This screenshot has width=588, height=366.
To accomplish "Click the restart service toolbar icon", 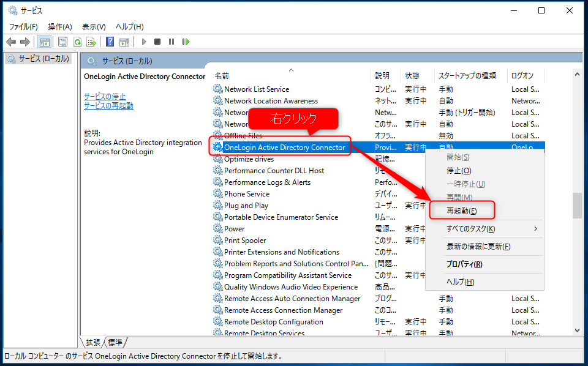I will click(186, 42).
